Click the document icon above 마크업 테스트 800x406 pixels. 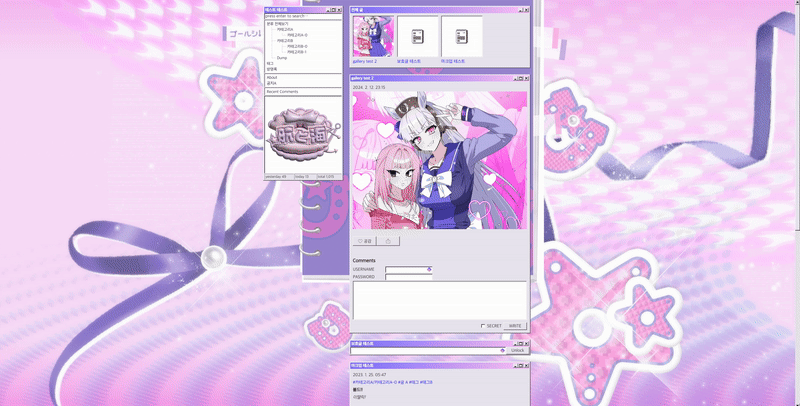point(462,36)
